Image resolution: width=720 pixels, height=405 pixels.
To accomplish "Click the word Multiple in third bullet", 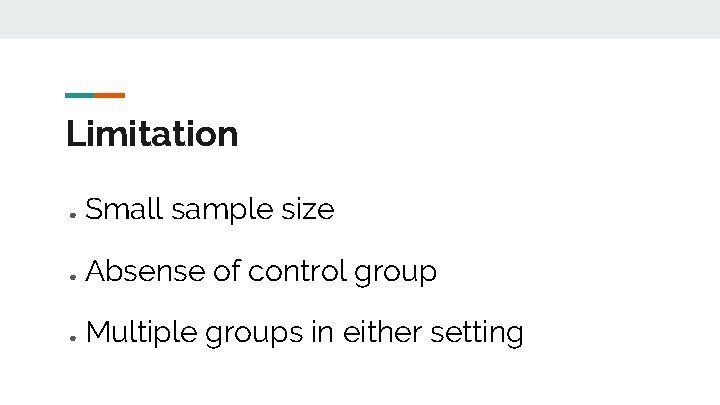I will point(142,332).
